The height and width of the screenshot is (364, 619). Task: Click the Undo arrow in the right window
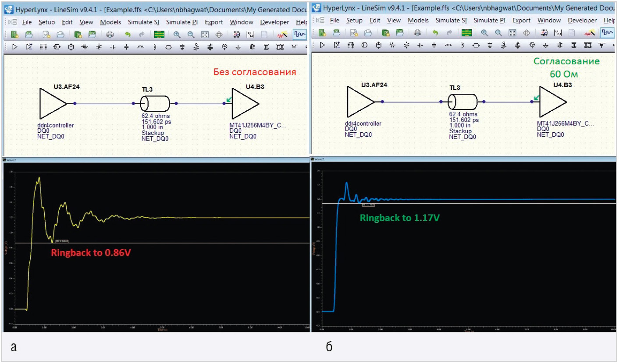[435, 32]
